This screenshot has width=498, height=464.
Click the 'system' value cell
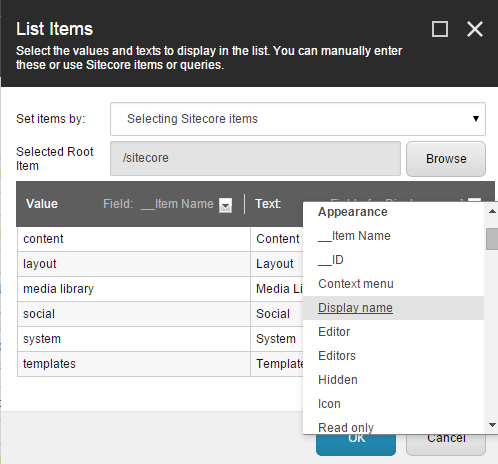pos(134,339)
